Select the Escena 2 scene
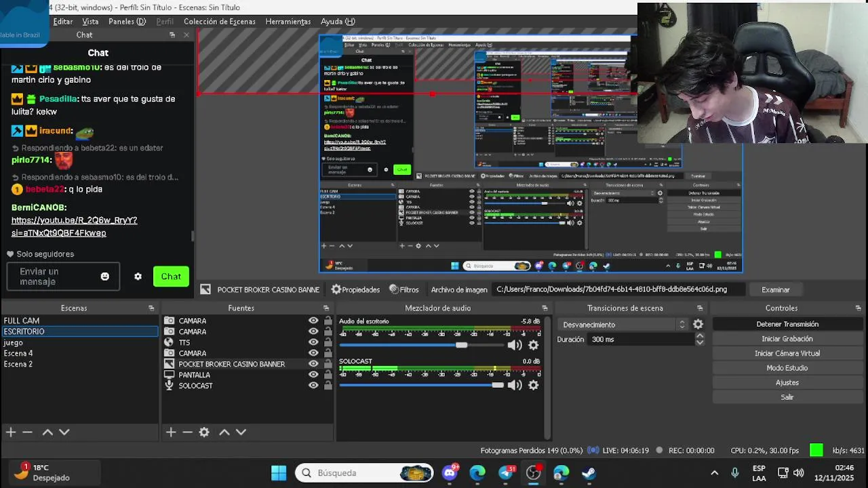Screen dimensions: 868x488 point(80,364)
